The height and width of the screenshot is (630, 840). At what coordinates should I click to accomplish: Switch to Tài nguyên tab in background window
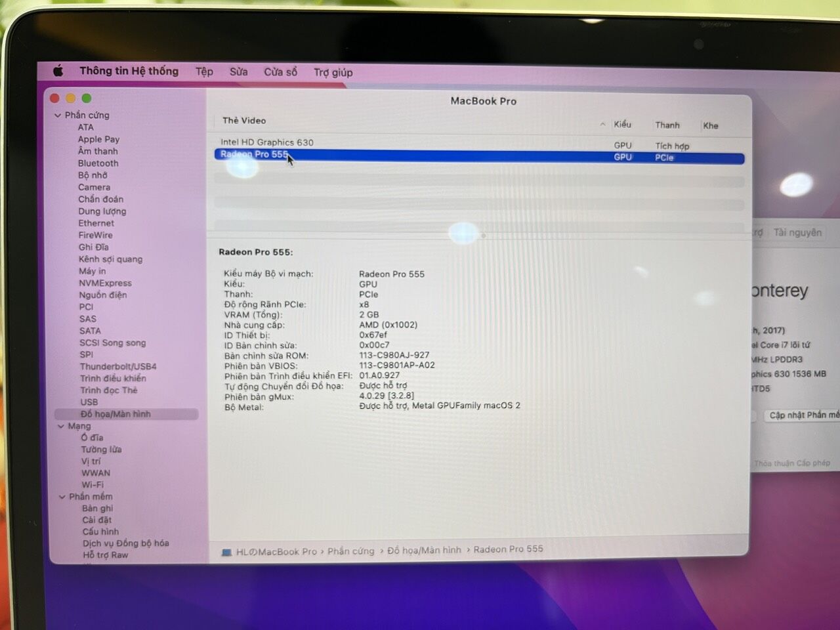[x=797, y=232]
